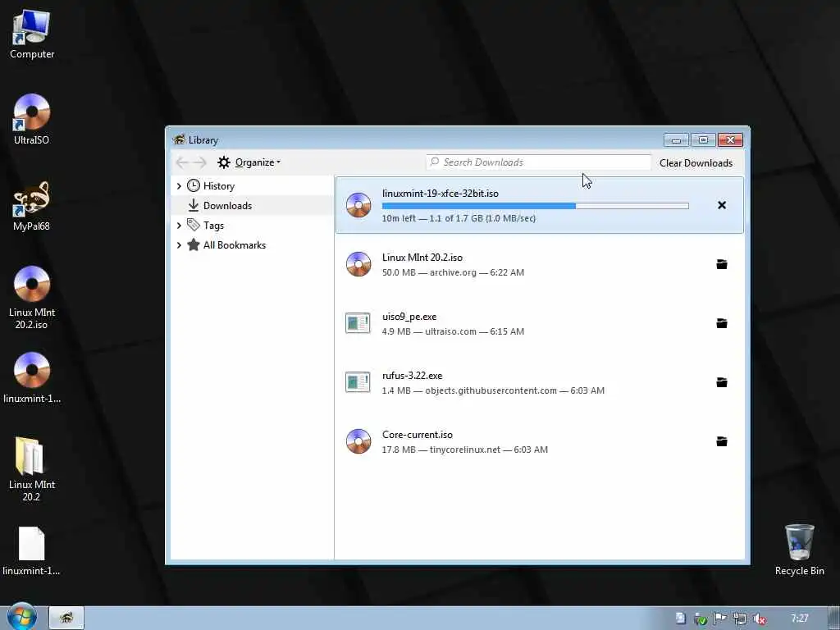Click the Core-current.iso disc icon
This screenshot has width=840, height=630.
[x=358, y=441]
